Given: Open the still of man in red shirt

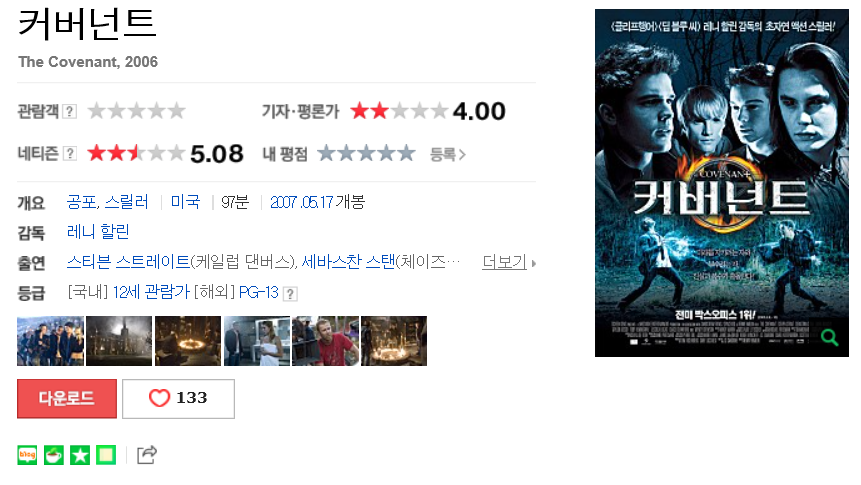Looking at the screenshot, I should 326,341.
